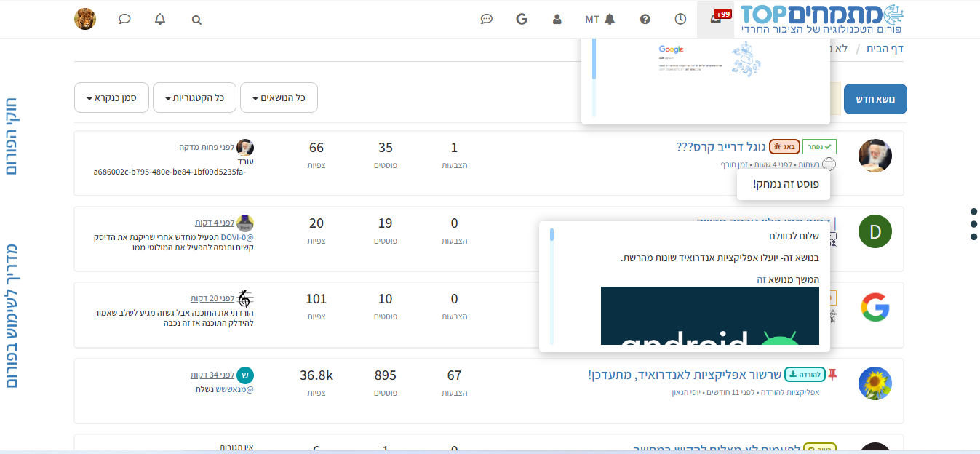The height and width of the screenshot is (454, 980).
Task: Click the שלום לכוולם preview text
Action: tap(794, 236)
